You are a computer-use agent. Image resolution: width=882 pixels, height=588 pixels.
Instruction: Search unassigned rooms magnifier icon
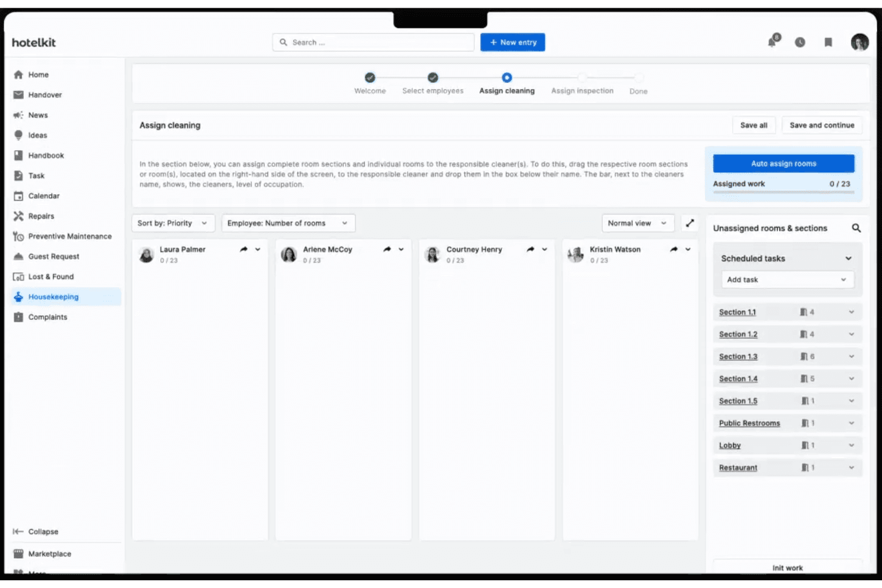[x=856, y=228]
